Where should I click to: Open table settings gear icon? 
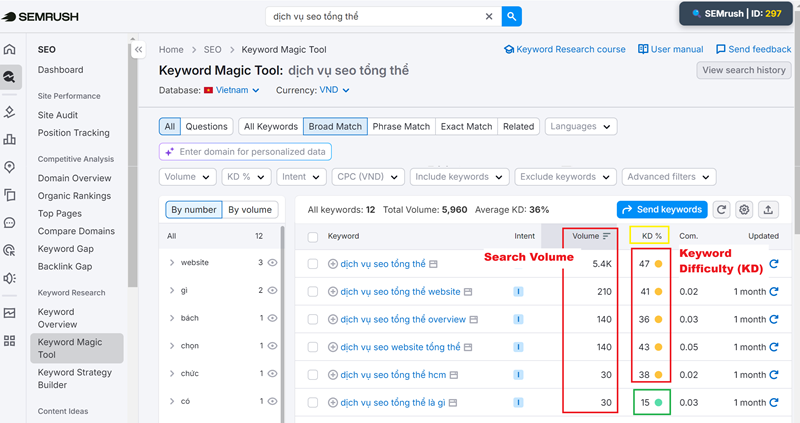click(x=744, y=209)
